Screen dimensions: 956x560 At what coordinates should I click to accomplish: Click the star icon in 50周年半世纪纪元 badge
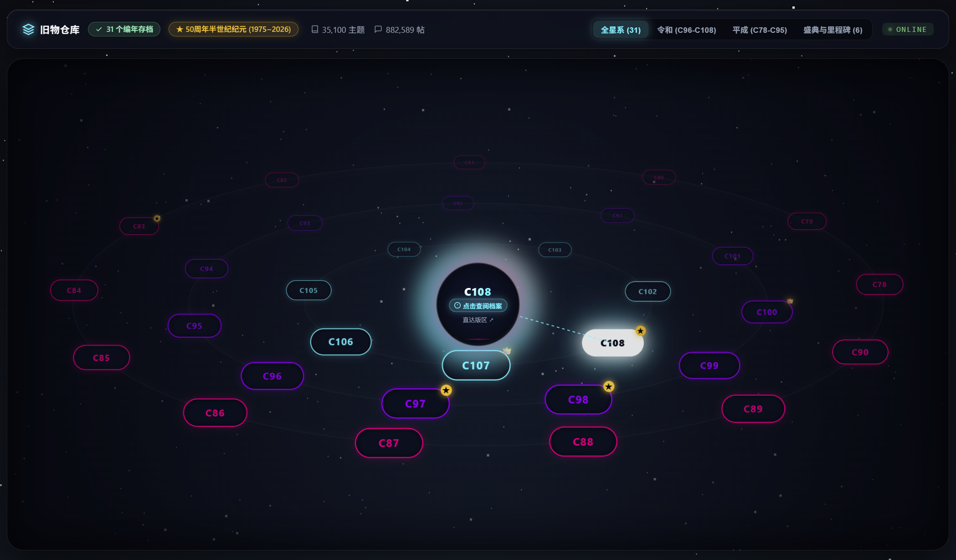[180, 29]
